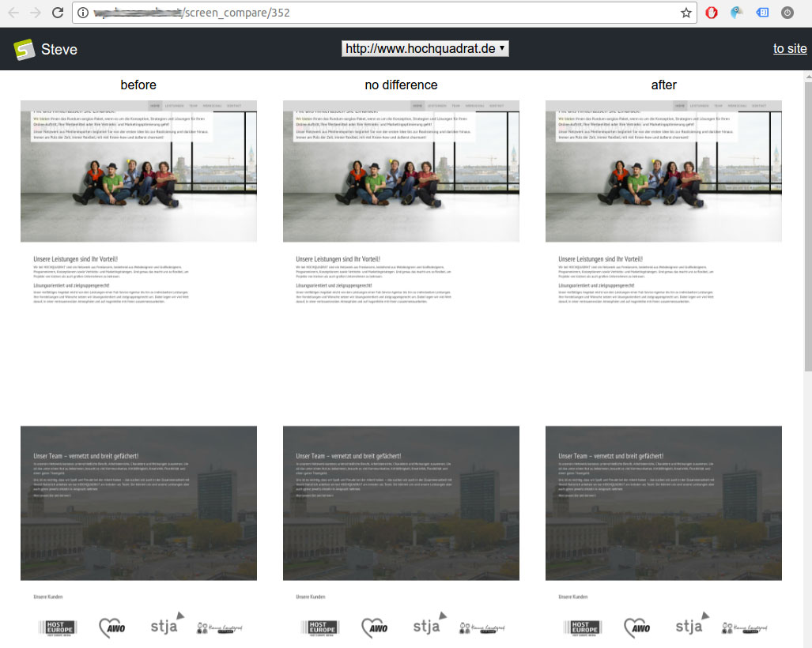Open the 'before' team photo screenshot

[x=138, y=171]
